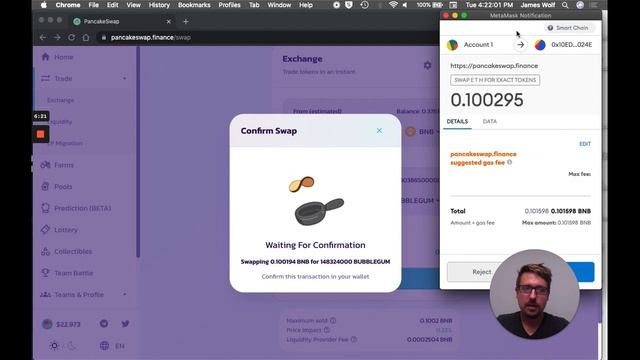
Task: Switch to light mode sun icon
Action: [x=54, y=346]
